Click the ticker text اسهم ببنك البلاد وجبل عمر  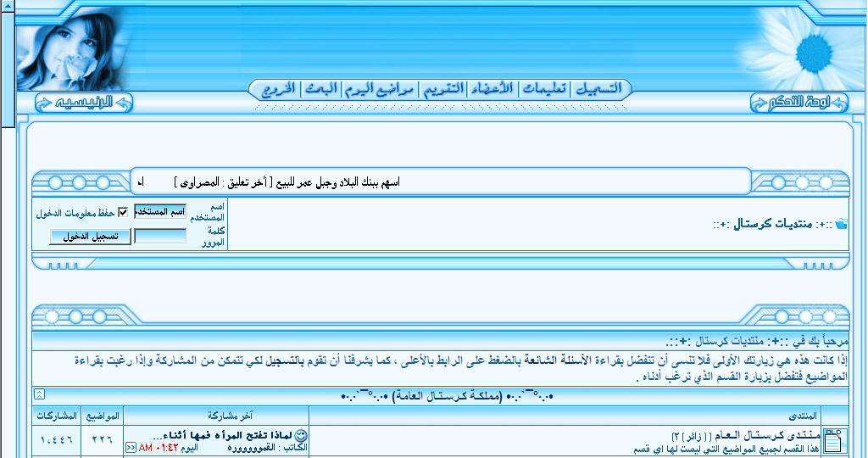click(287, 182)
